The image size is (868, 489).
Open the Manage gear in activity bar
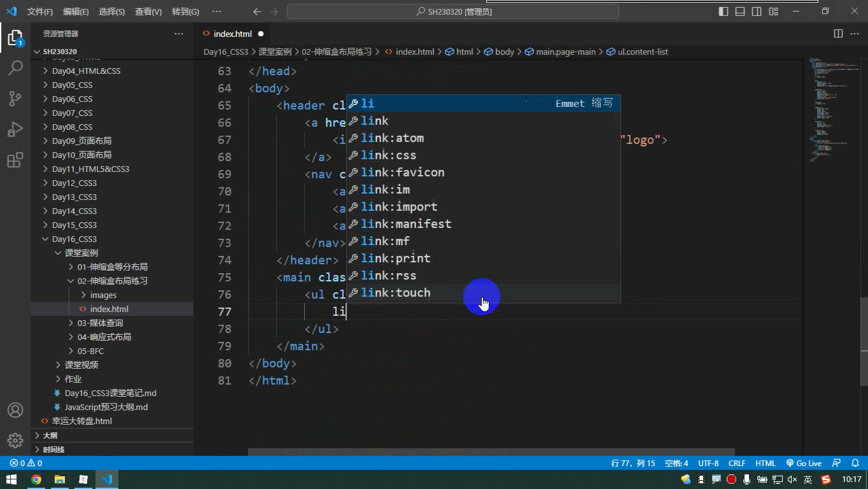click(15, 440)
